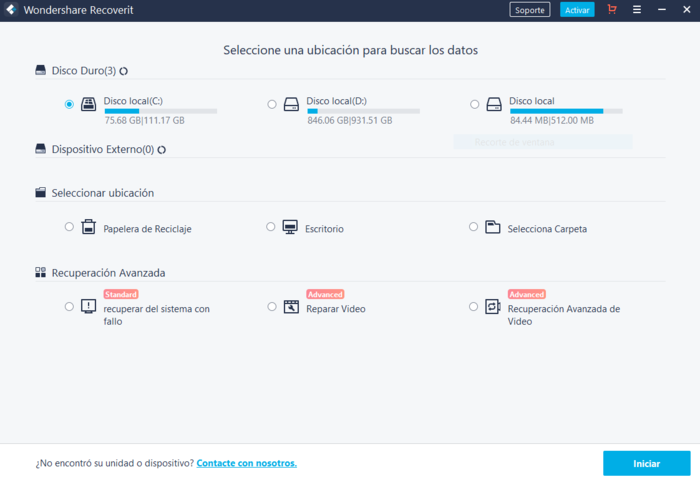Click the crashed system recovery icon
Image resolution: width=700 pixels, height=482 pixels.
point(88,307)
